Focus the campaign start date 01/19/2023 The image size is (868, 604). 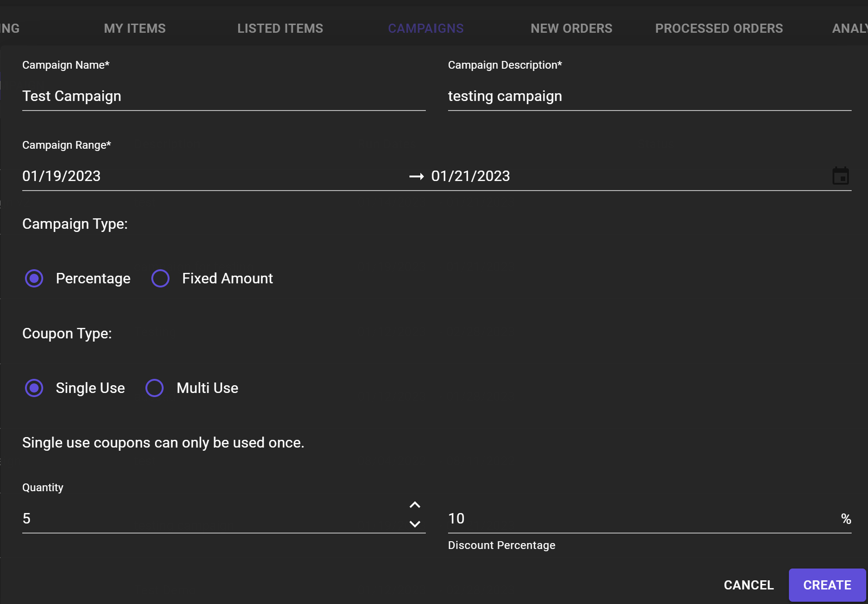[62, 176]
